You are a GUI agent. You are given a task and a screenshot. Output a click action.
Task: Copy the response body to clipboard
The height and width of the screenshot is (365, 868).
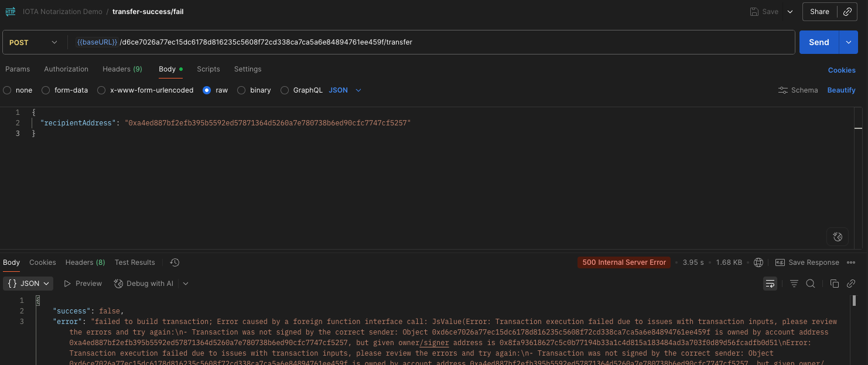pos(835,284)
